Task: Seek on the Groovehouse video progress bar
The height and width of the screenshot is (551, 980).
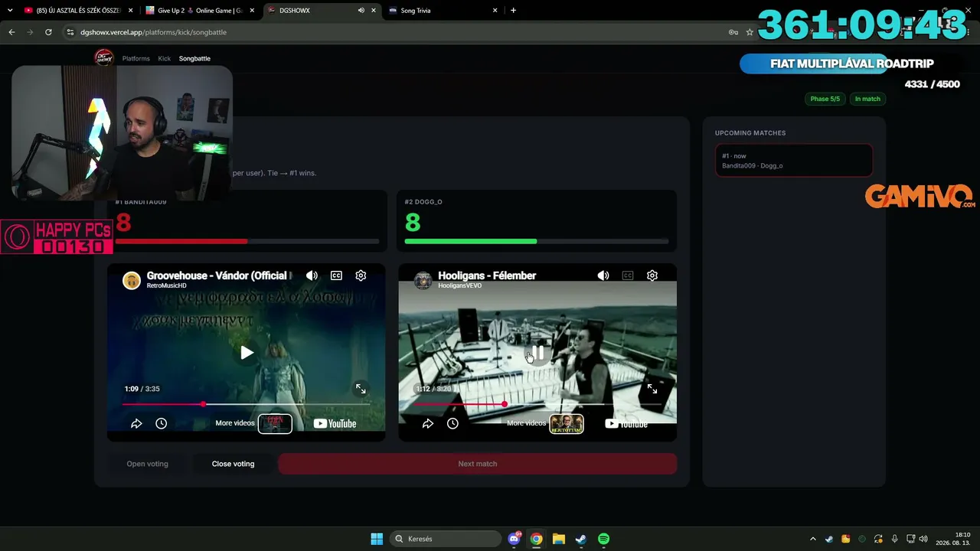Action: [246, 404]
